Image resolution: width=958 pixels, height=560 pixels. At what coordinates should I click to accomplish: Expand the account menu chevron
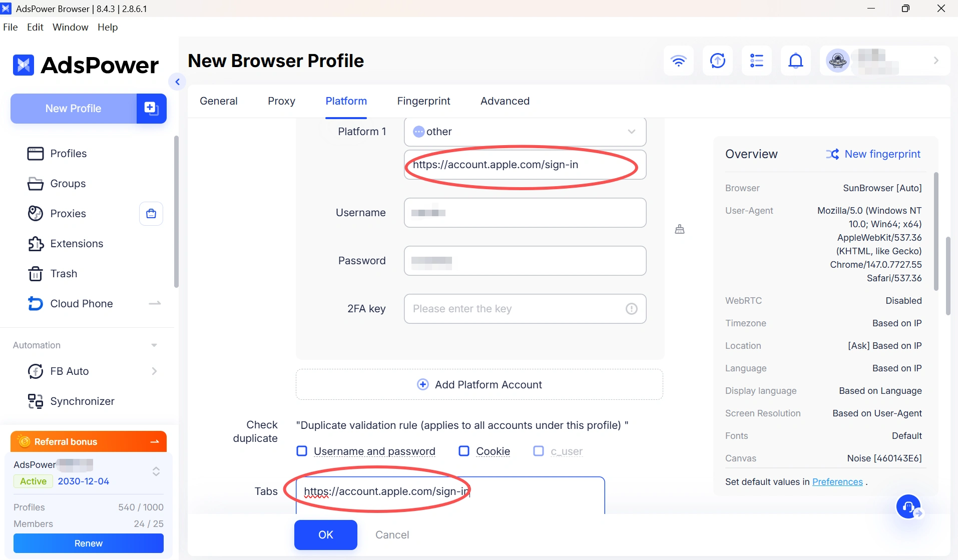coord(936,61)
